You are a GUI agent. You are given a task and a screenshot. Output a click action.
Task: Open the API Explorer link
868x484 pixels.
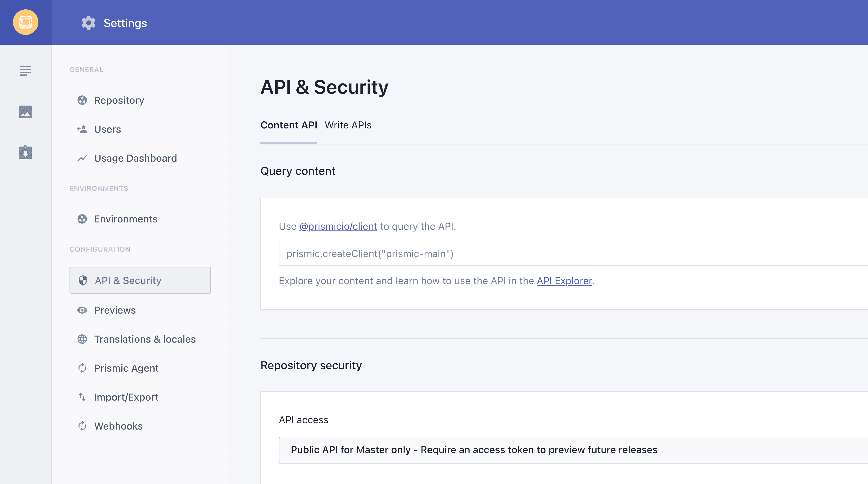[x=564, y=281]
